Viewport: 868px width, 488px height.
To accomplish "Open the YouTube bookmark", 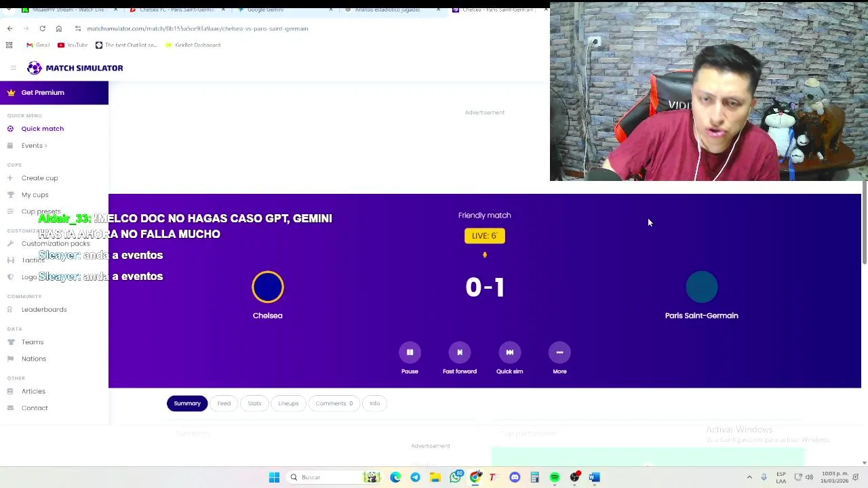I will (x=73, y=45).
